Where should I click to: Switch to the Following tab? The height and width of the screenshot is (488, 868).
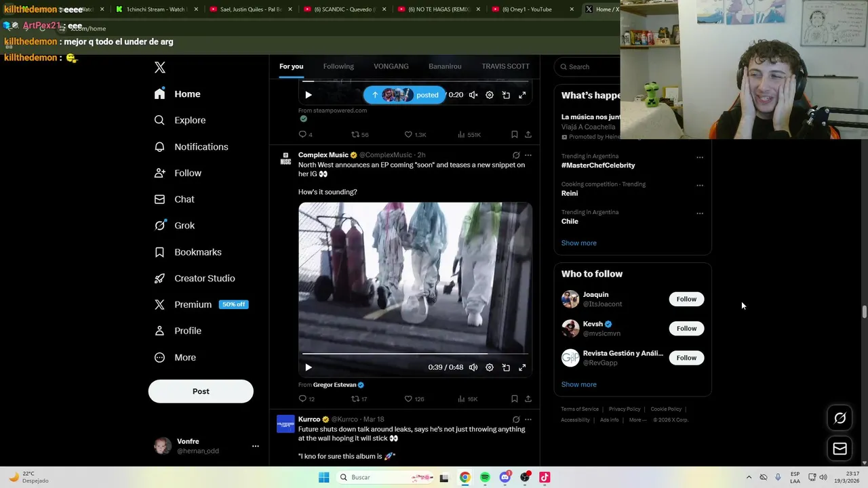[338, 66]
